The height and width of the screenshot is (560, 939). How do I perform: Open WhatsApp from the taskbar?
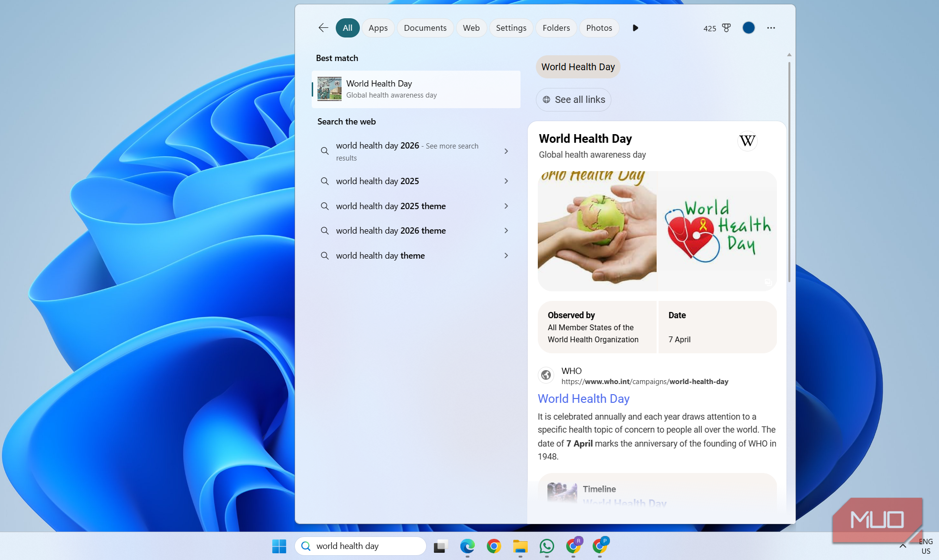click(x=546, y=546)
